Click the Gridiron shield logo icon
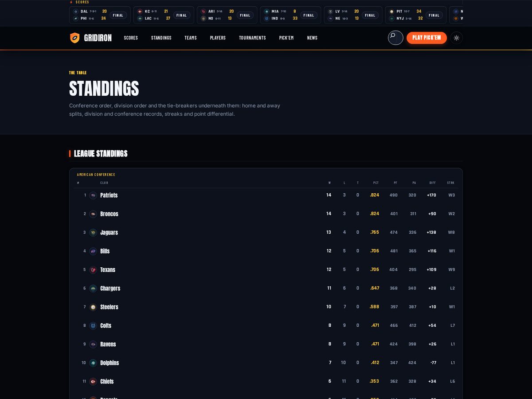Viewport: 532px width, 399px height. click(74, 38)
